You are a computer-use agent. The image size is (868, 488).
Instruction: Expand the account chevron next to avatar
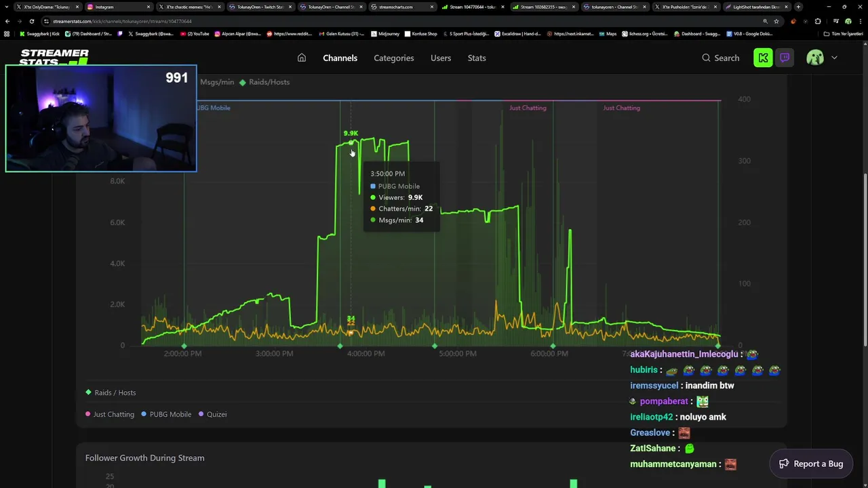point(834,58)
